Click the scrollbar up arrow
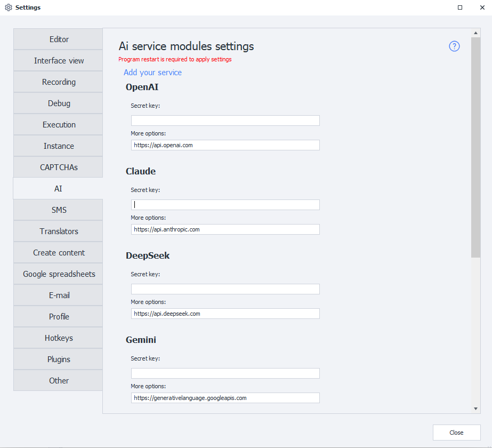Screen dimensions: 492x448 pyautogui.click(x=475, y=33)
